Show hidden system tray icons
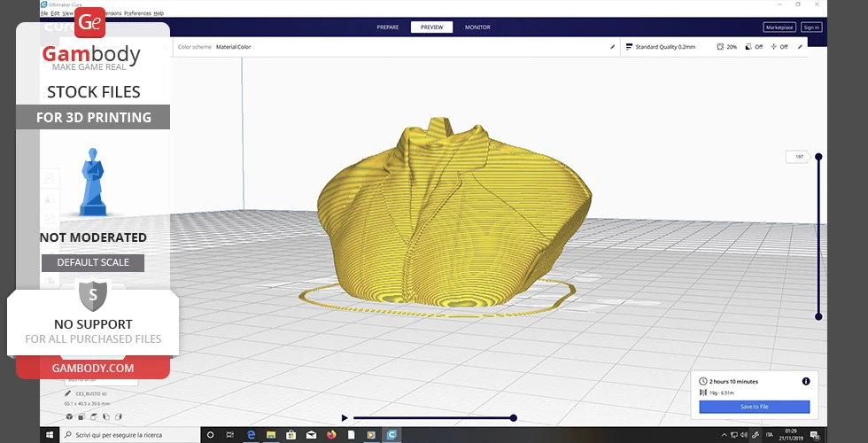This screenshot has width=868, height=443. [725, 435]
